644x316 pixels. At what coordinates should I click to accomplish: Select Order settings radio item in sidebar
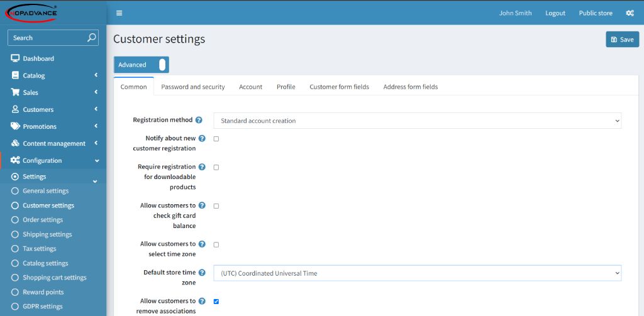pos(37,220)
